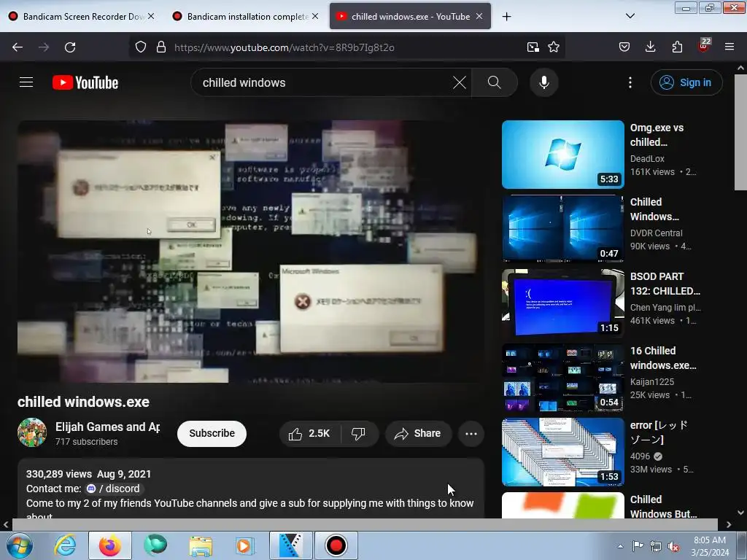
Task: Switch to Bandicam installation complete tab
Action: point(245,16)
